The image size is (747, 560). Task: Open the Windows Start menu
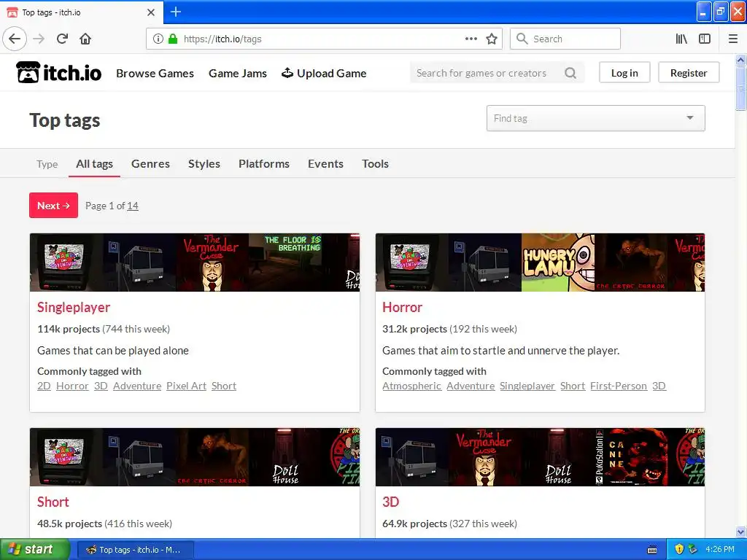point(35,549)
